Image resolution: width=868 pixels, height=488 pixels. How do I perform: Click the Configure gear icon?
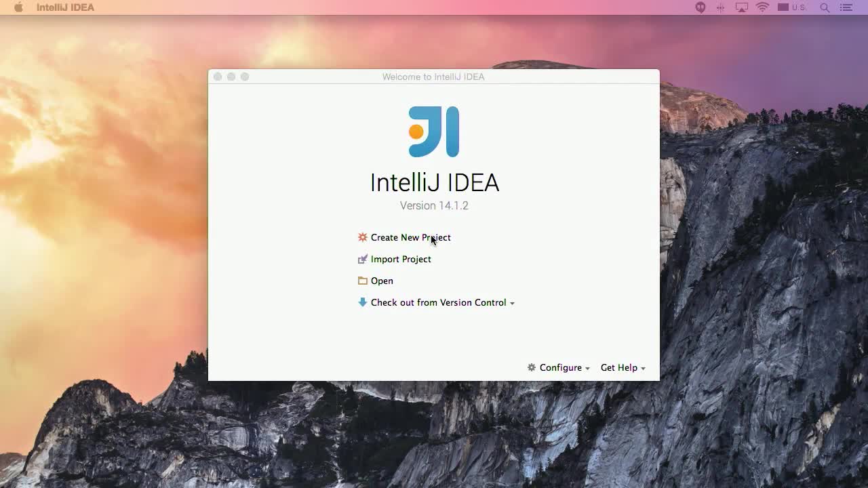coord(532,367)
